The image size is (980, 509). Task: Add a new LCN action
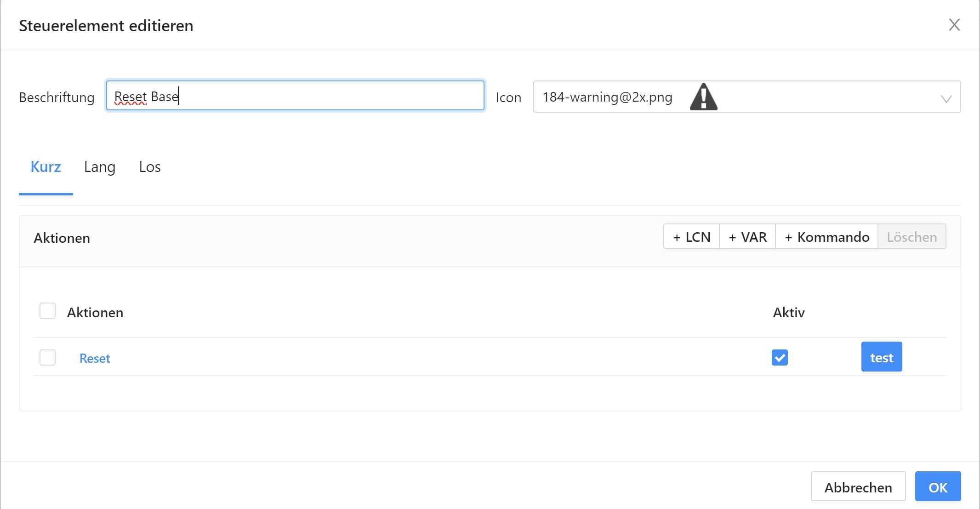pos(691,237)
